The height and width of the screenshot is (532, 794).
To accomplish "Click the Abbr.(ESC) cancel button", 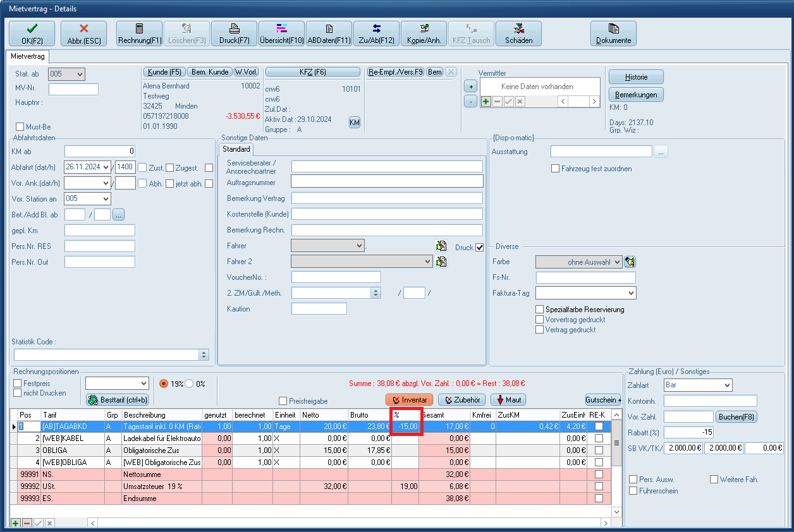I will [83, 33].
